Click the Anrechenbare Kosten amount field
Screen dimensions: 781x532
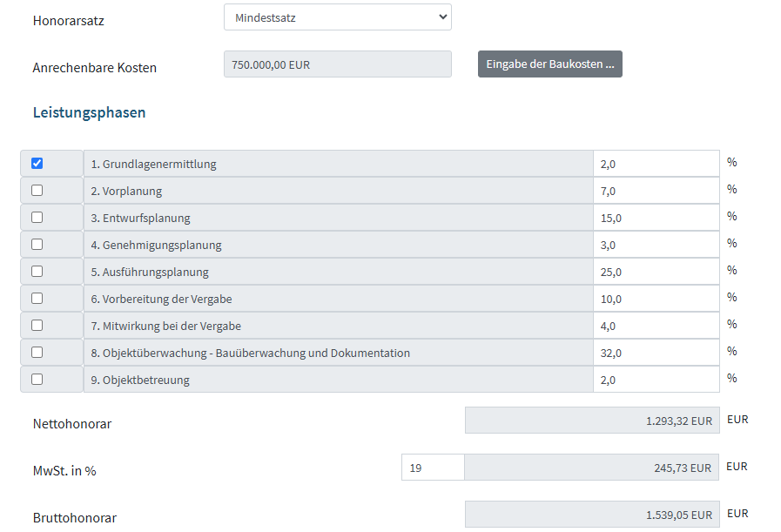[337, 64]
